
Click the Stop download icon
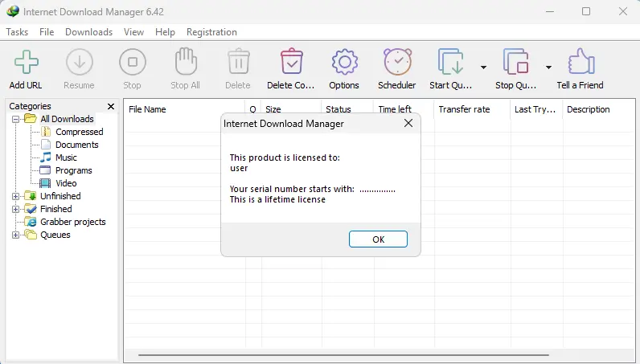133,62
